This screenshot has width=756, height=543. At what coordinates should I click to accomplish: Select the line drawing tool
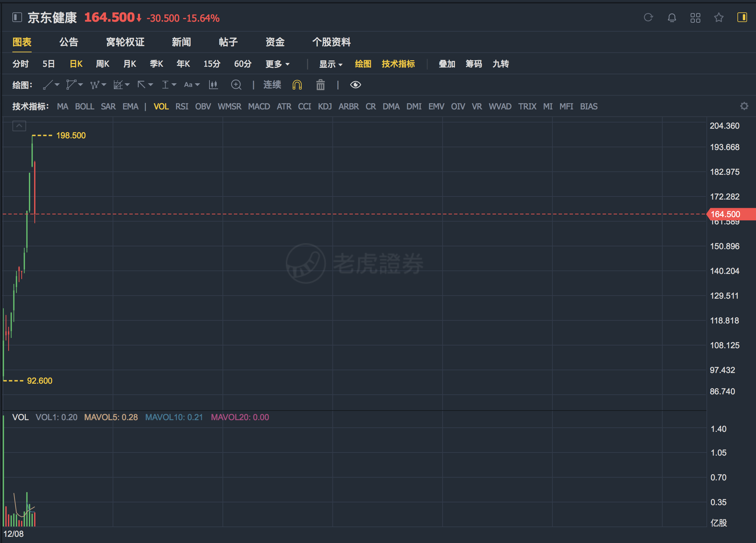[48, 85]
